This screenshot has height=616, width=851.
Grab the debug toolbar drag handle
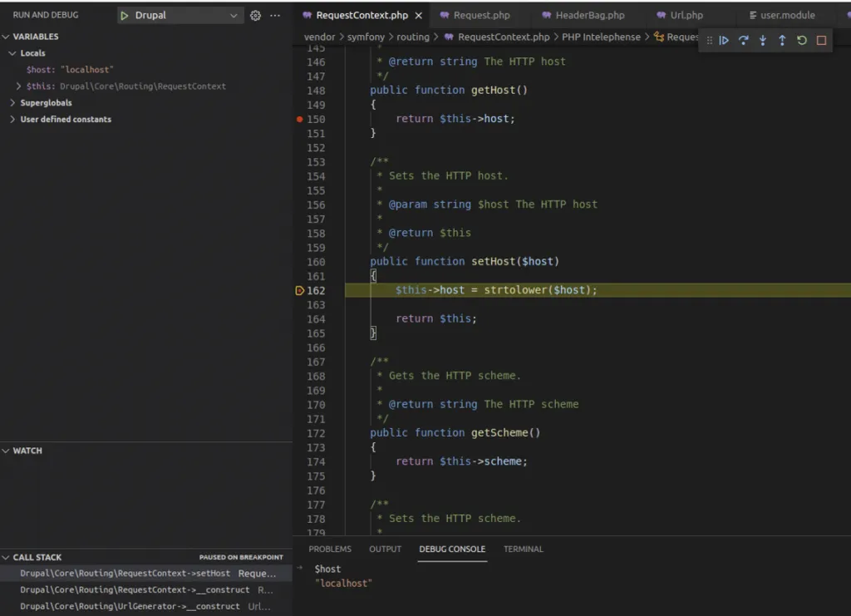coord(710,40)
